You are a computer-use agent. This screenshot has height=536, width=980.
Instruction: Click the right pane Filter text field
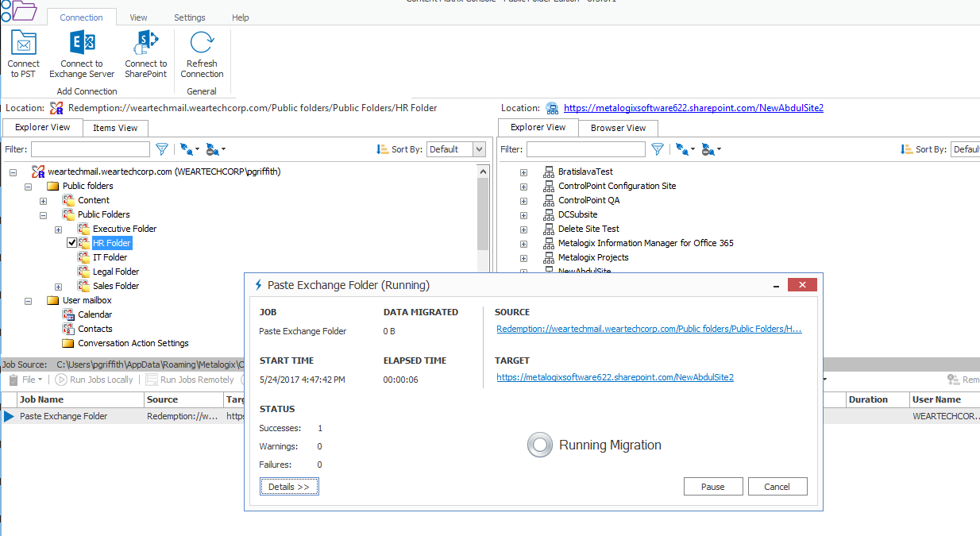pos(586,149)
